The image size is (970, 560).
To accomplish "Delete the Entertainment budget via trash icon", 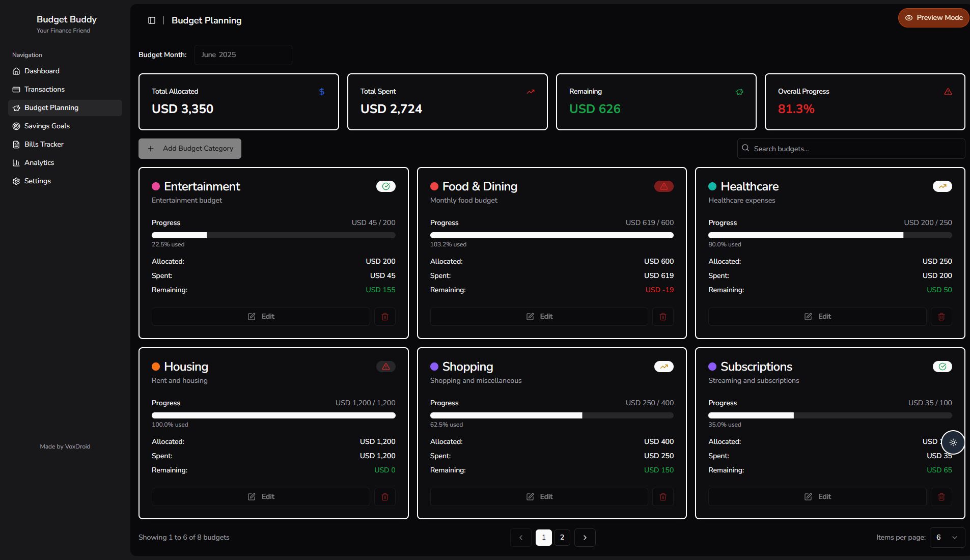I will 385,317.
